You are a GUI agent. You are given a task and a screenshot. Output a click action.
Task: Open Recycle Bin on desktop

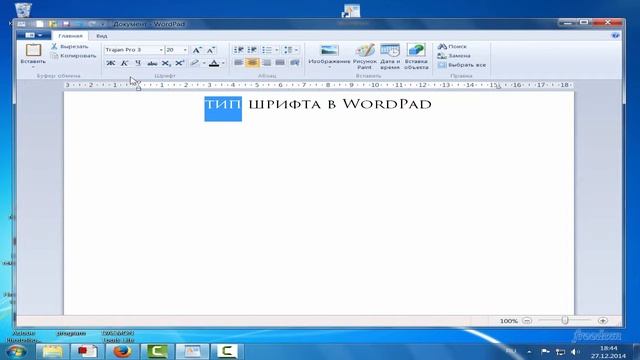coord(23,10)
